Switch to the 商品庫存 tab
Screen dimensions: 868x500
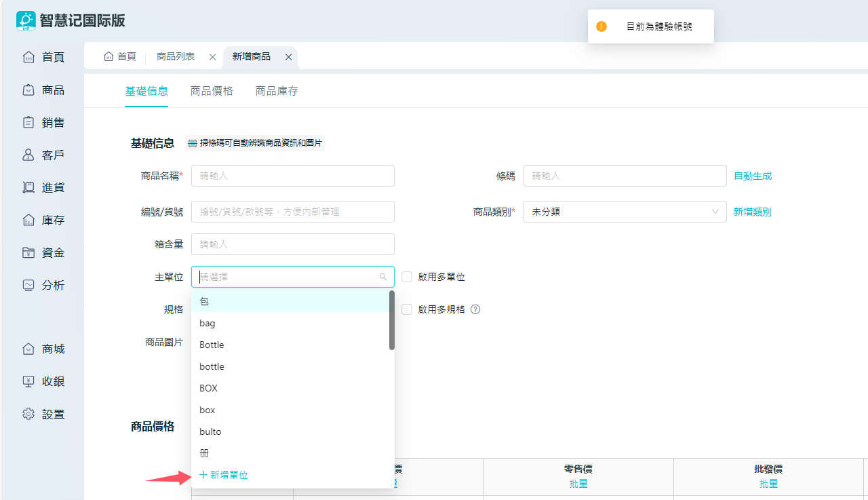tap(277, 91)
